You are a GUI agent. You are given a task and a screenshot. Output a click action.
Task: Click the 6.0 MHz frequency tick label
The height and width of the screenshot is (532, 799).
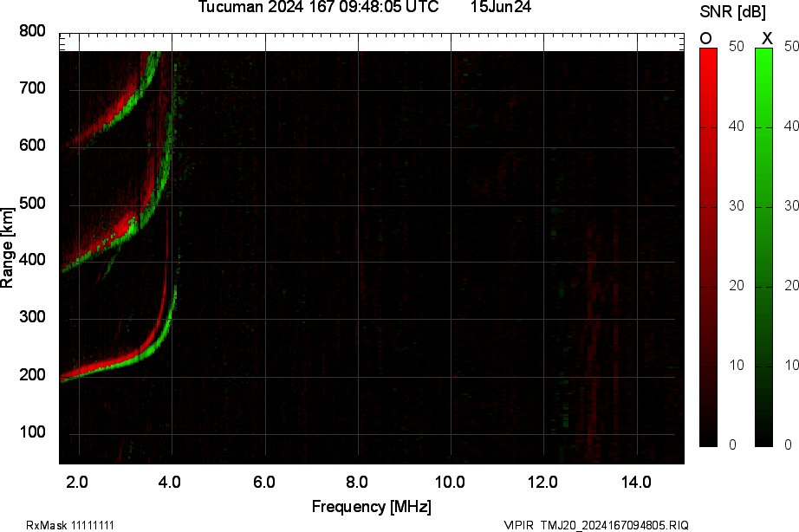pyautogui.click(x=264, y=482)
